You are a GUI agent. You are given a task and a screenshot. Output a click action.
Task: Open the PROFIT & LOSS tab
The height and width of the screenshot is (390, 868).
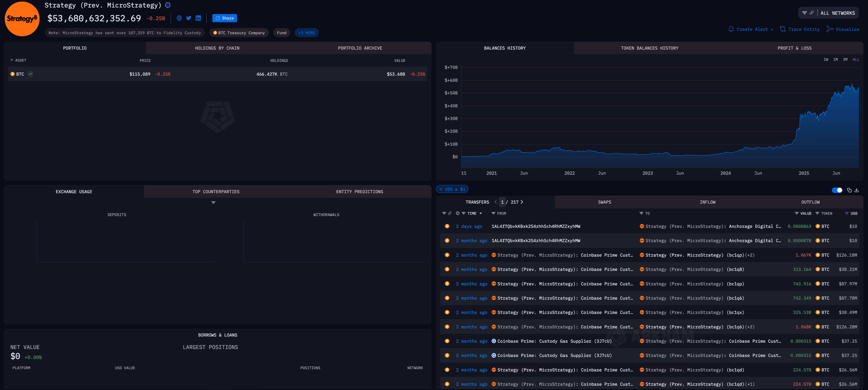pyautogui.click(x=794, y=48)
